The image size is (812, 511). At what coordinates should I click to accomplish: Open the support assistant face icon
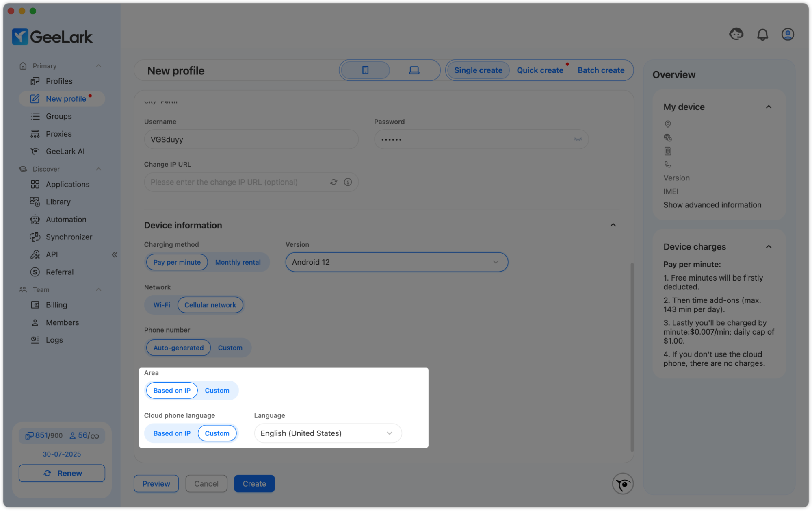click(x=736, y=34)
